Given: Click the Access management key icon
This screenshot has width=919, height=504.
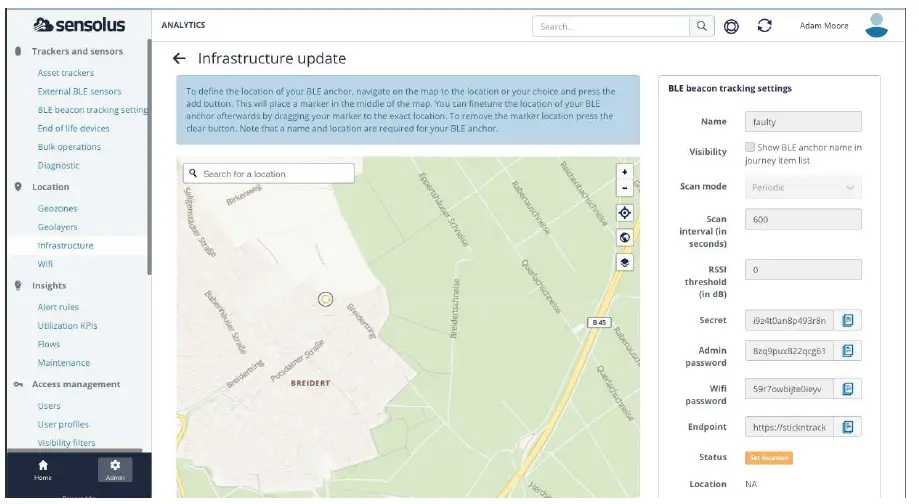Looking at the screenshot, I should [x=18, y=384].
